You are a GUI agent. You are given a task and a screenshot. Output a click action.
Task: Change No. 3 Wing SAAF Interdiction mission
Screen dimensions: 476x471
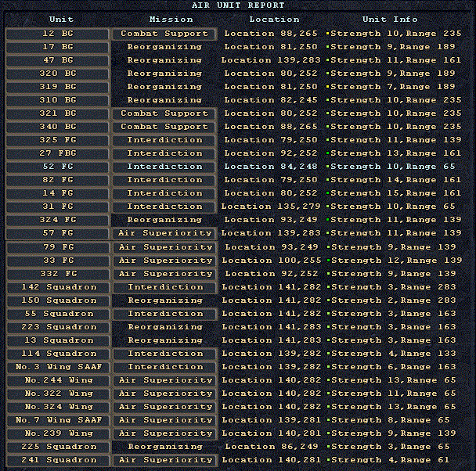pyautogui.click(x=165, y=368)
